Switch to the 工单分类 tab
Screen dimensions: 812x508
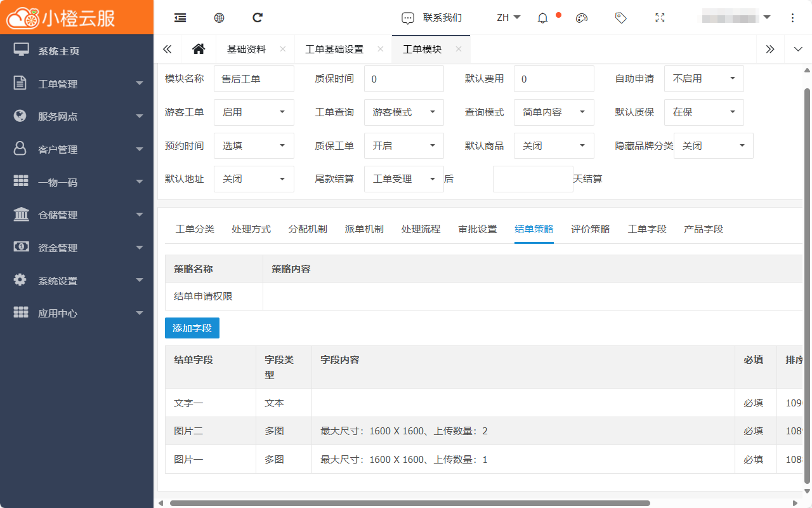tap(195, 229)
